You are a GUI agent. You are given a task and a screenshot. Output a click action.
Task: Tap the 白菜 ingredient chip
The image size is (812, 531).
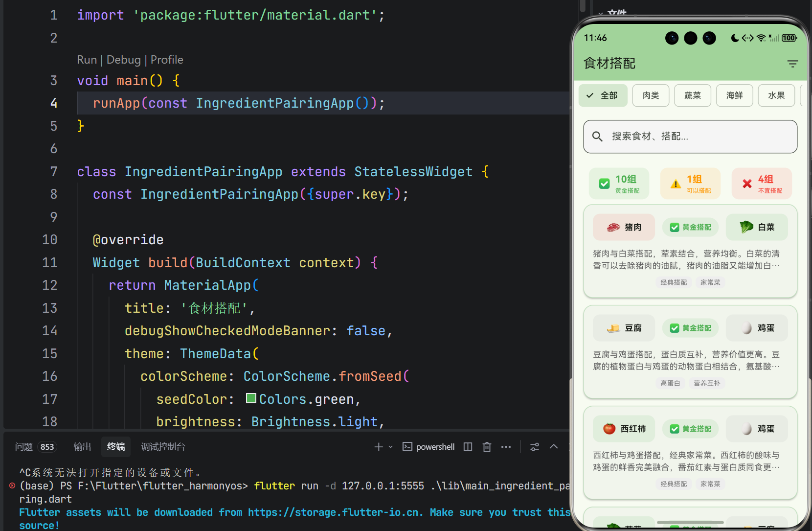757,227
